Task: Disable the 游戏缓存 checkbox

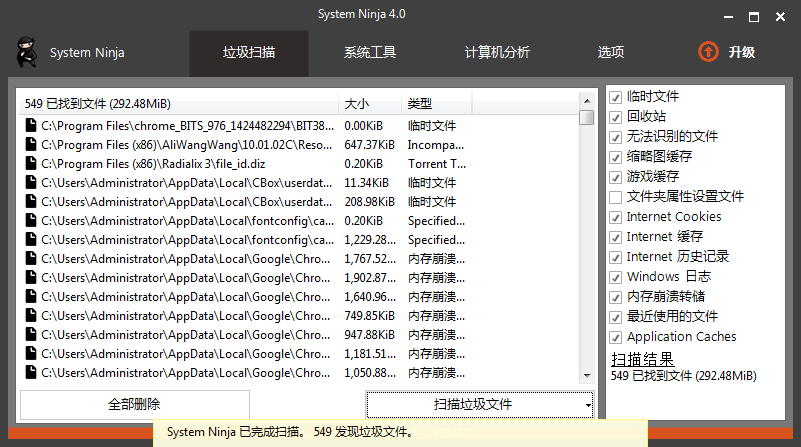Action: pyautogui.click(x=616, y=177)
